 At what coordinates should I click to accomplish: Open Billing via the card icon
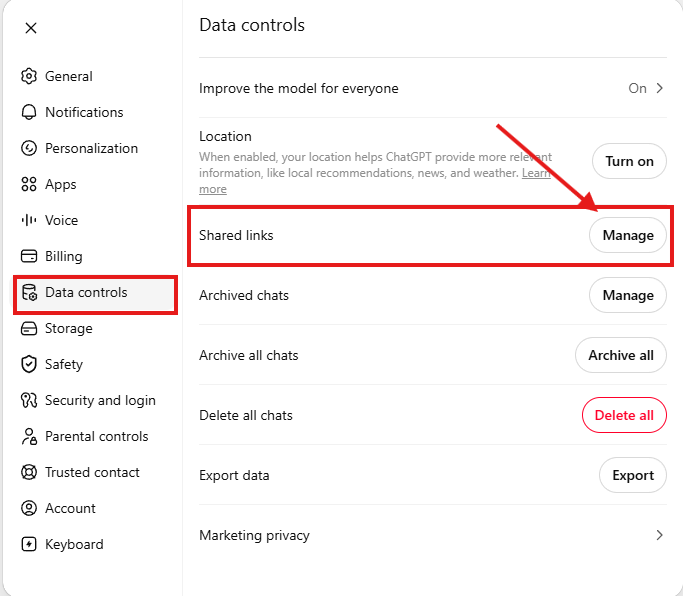(29, 256)
